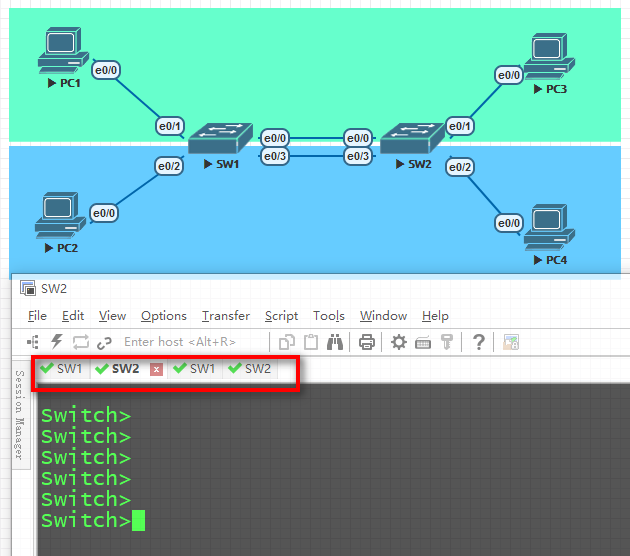Click SW2's e0/0 trunk interface label

pos(358,138)
